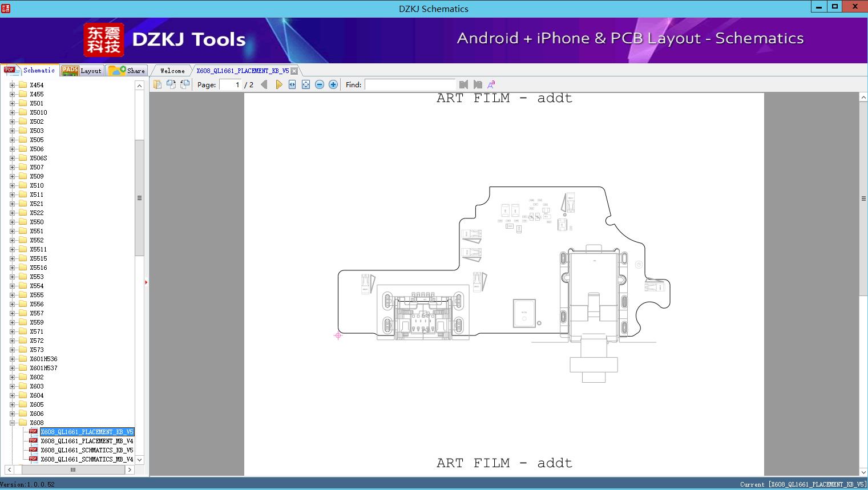Click the Find text field
The width and height of the screenshot is (868, 490).
click(x=410, y=84)
